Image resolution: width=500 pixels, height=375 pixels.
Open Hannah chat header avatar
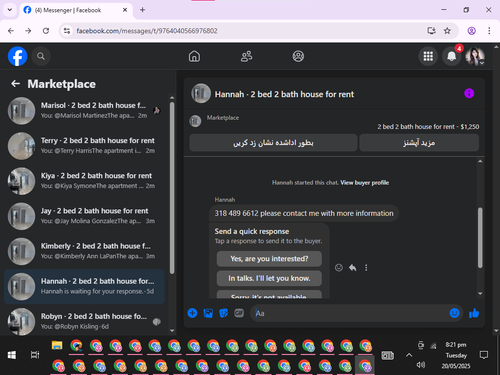pyautogui.click(x=201, y=93)
